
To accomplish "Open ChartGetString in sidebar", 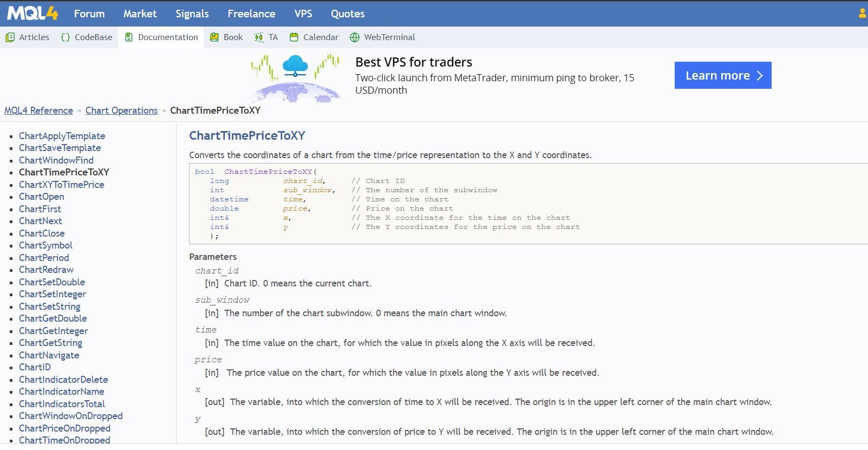I will pyautogui.click(x=51, y=343).
